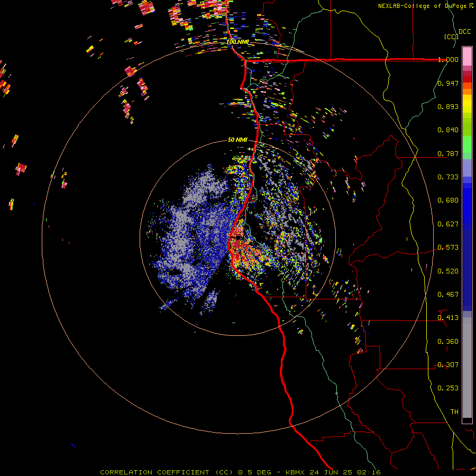Pick the light pink swatch atop the color bar
Image resolution: width=476 pixels, height=476 pixels.
(x=467, y=56)
